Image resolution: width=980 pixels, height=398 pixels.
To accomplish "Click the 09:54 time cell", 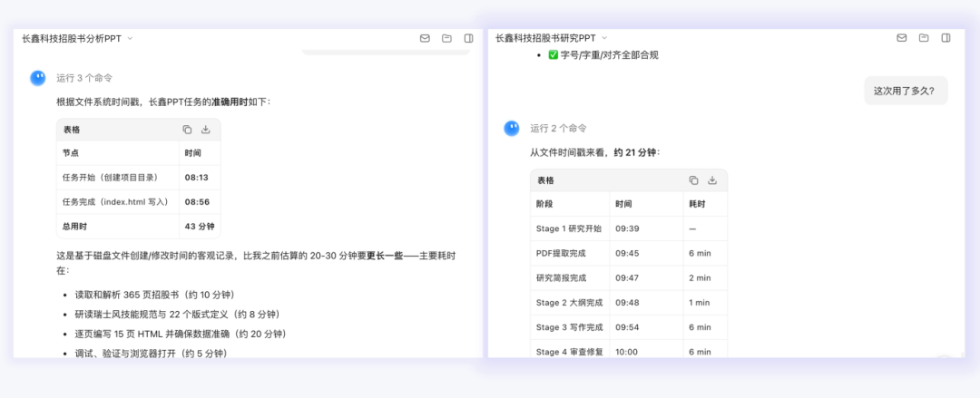I will pyautogui.click(x=647, y=327).
